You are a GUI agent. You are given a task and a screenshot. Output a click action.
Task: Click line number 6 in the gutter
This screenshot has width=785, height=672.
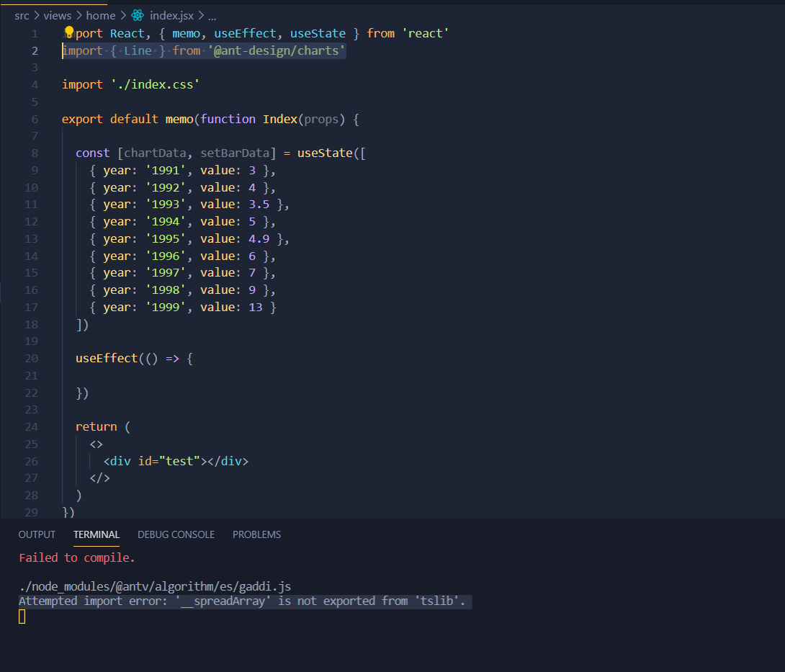(x=35, y=119)
